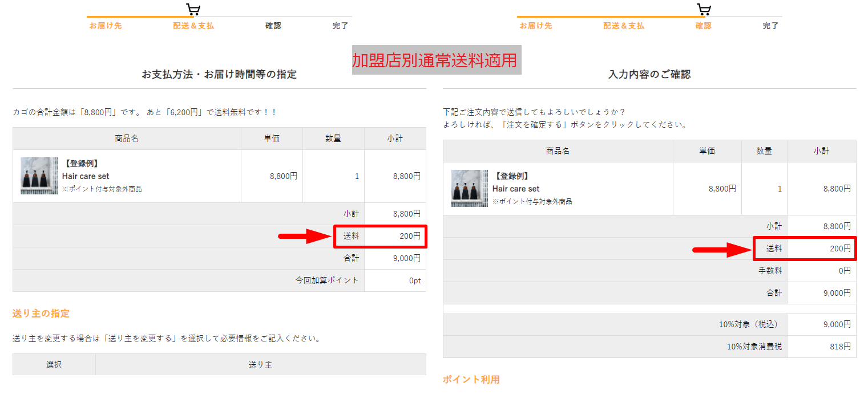Click unit price 8,800円 on confirmation page

[722, 189]
